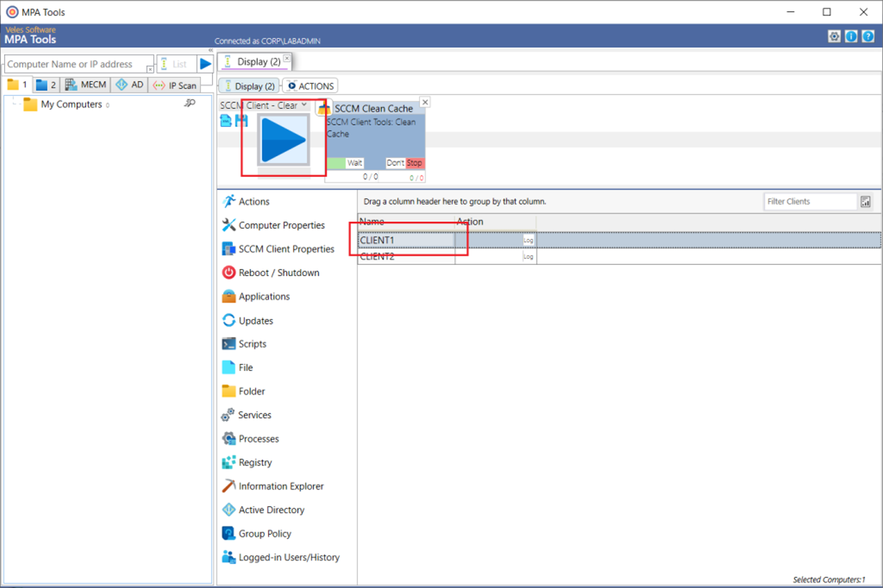Open the Group Policy category
This screenshot has width=883, height=588.
coord(257,533)
